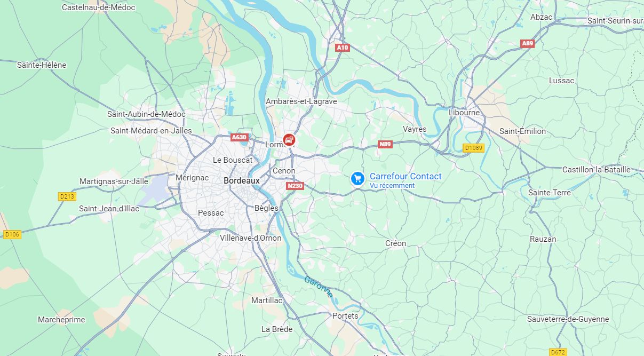
Task: Click the yellow D1089 road badge
Action: click(x=473, y=148)
